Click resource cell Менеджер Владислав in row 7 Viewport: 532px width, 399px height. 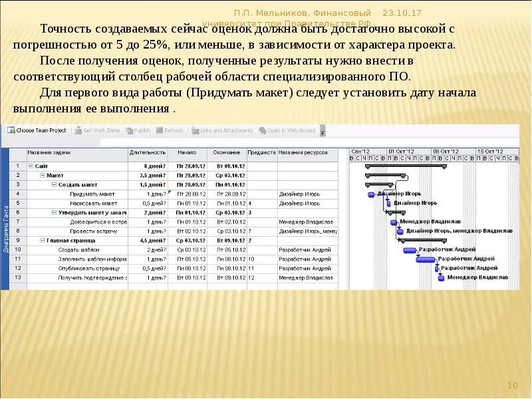[x=308, y=222]
